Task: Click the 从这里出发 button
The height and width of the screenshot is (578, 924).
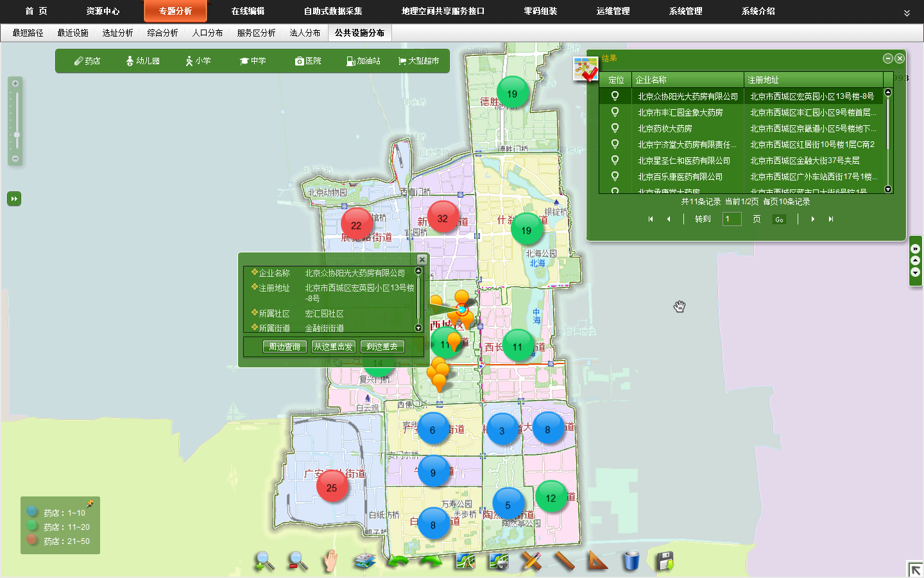Action: tap(333, 347)
